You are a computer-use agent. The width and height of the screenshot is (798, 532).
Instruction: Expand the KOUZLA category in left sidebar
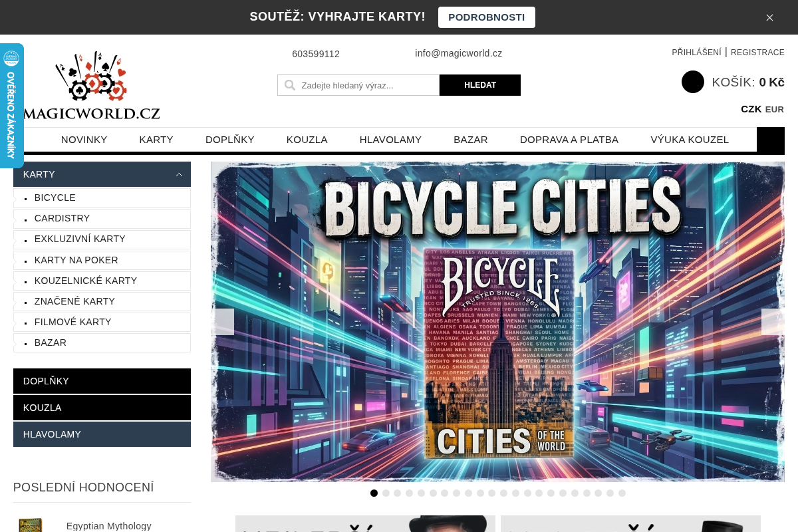tap(102, 408)
